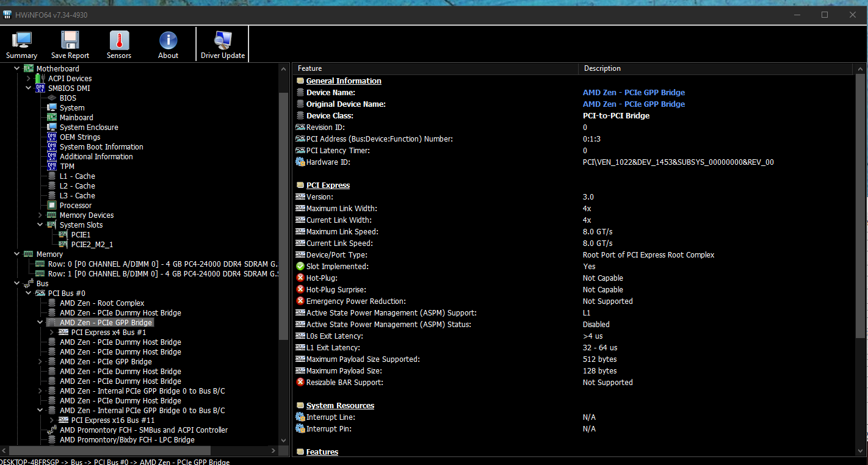Sort by the Feature column header

tap(436, 68)
